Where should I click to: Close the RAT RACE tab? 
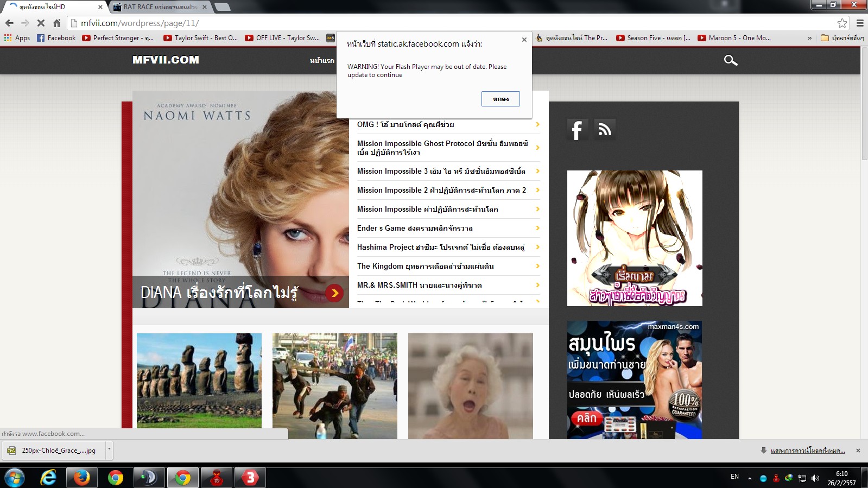(x=204, y=7)
